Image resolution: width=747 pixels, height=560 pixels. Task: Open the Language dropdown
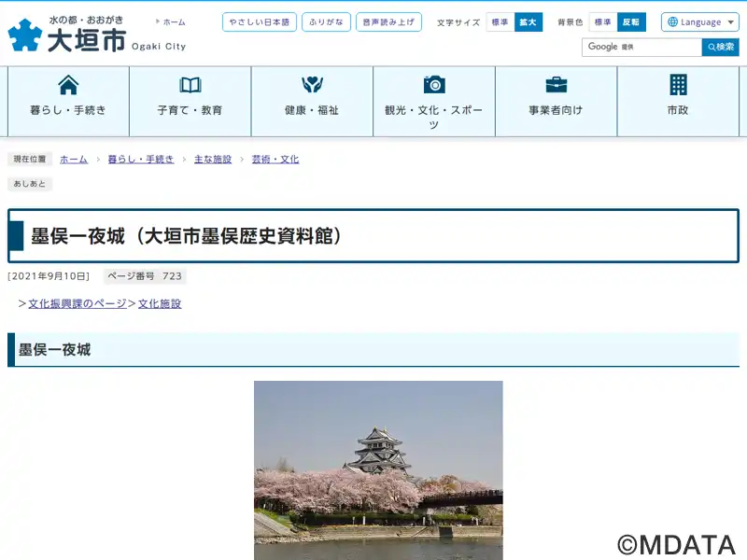699,21
